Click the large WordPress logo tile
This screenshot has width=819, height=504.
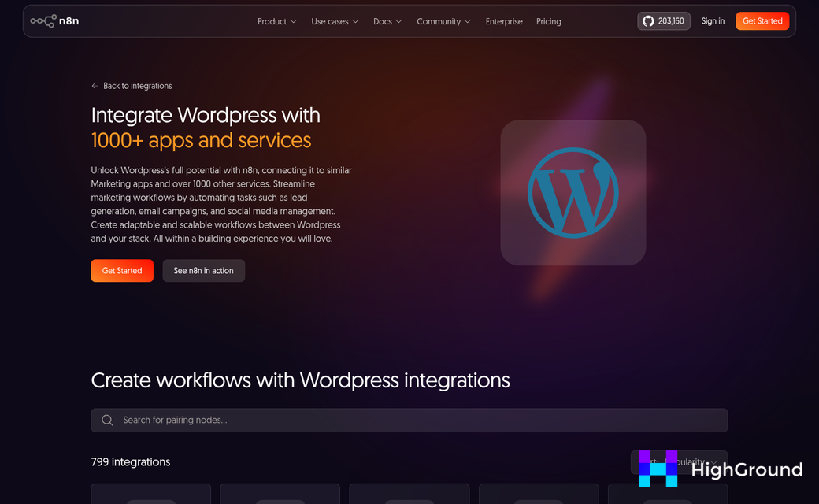[573, 193]
